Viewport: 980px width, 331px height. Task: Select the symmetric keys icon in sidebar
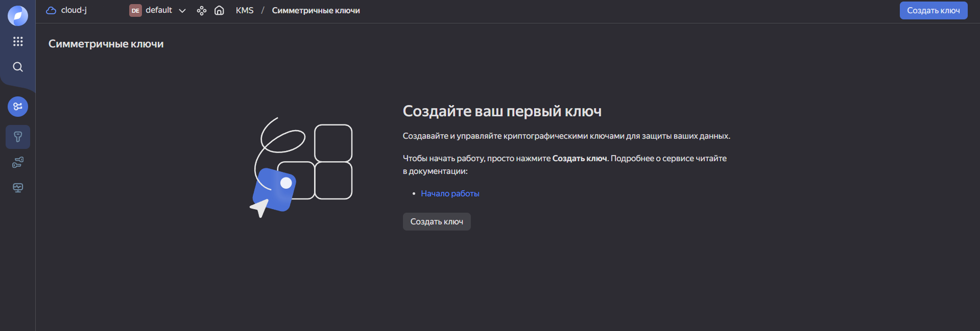pos(18,137)
